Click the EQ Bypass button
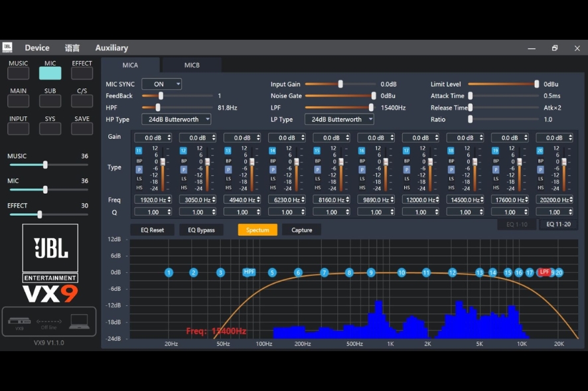This screenshot has height=391, width=588. [201, 230]
